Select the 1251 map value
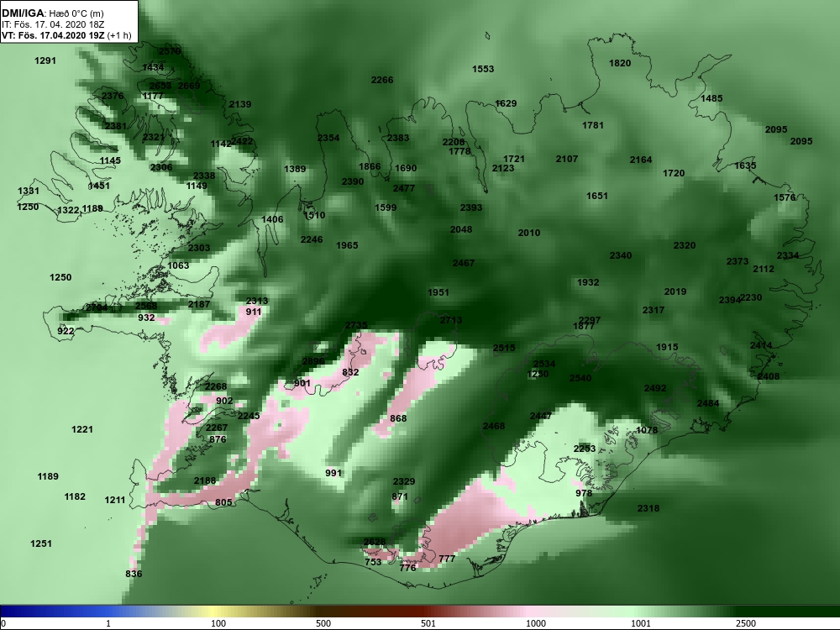The width and height of the screenshot is (840, 630). [x=40, y=543]
